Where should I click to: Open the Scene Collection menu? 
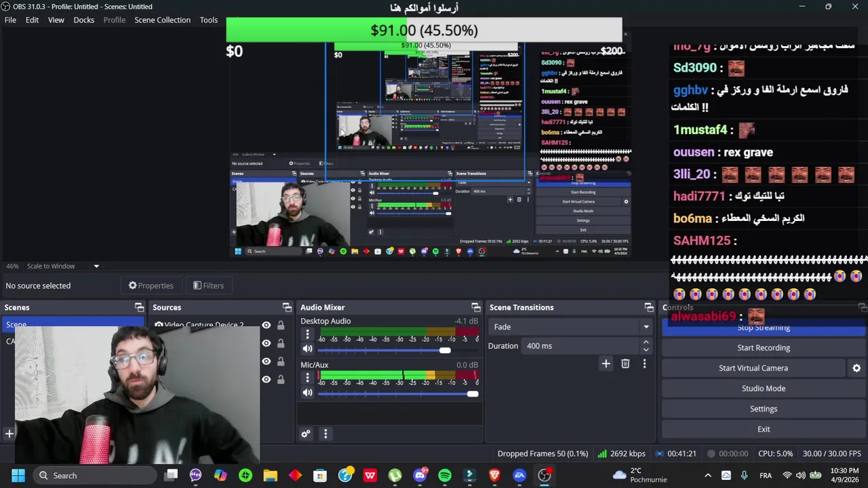(x=162, y=20)
